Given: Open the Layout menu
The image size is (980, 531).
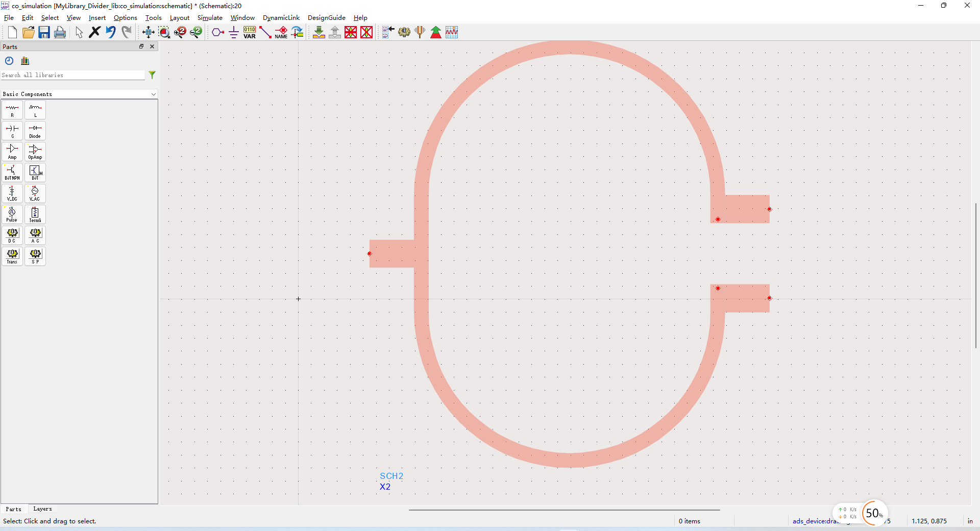Looking at the screenshot, I should click(180, 18).
